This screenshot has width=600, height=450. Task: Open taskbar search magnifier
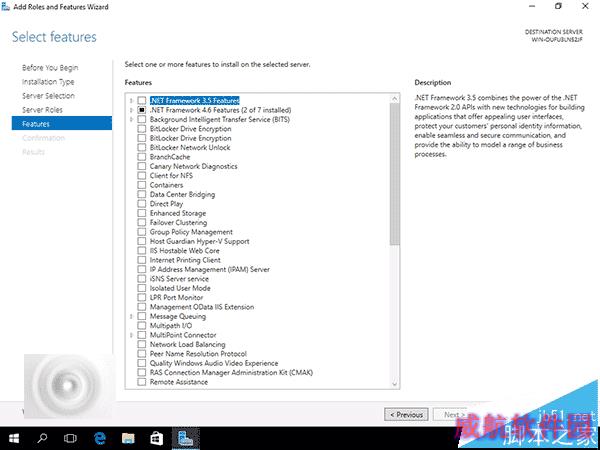click(42, 438)
